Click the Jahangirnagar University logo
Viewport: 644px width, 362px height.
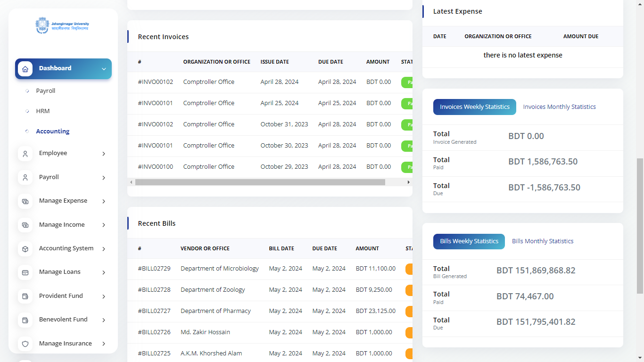[x=63, y=25]
